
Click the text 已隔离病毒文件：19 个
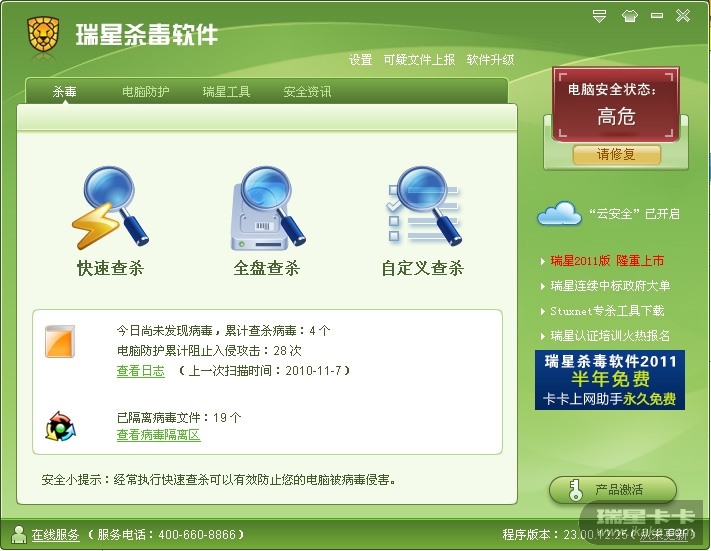(x=179, y=417)
